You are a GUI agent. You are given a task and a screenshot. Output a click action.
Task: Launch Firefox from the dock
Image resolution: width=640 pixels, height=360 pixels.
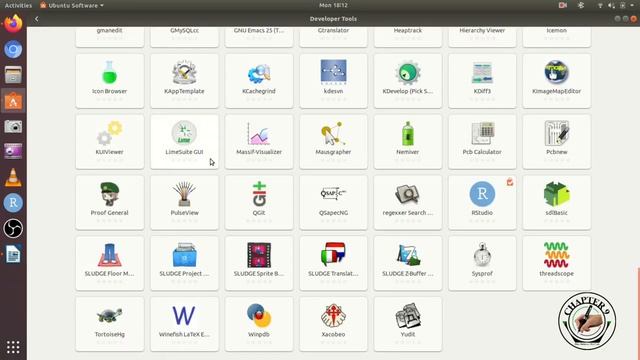(13, 24)
